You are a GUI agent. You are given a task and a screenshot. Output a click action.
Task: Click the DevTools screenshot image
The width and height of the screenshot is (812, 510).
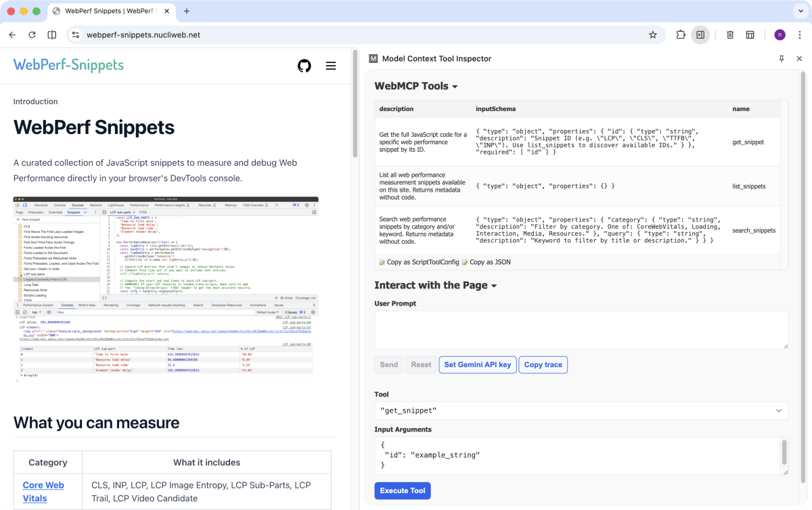coord(166,291)
